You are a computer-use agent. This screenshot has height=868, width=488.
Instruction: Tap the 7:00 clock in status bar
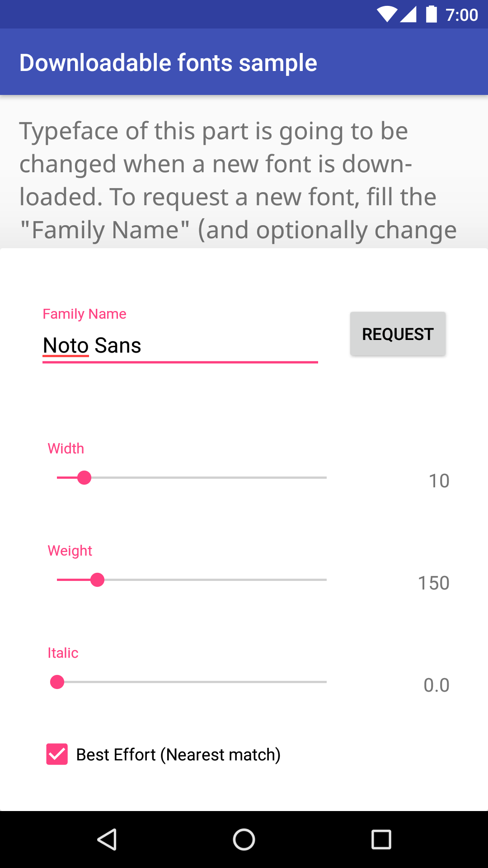pos(461,15)
